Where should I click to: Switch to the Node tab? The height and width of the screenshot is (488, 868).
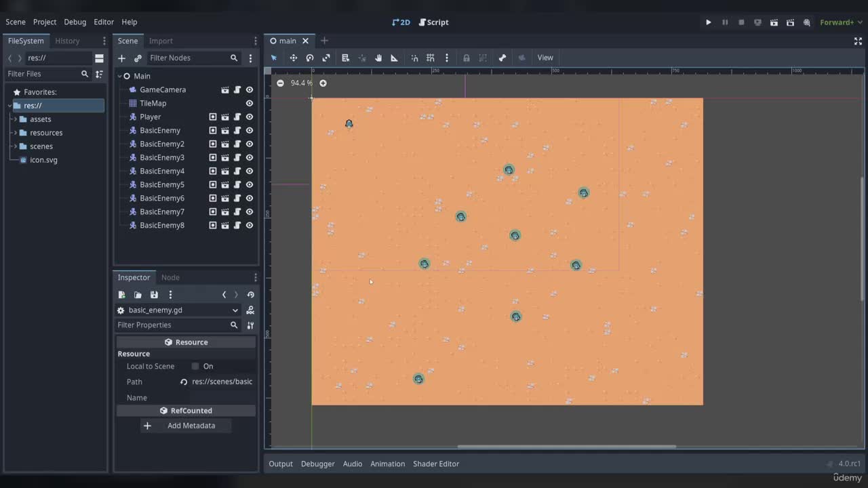(x=170, y=277)
